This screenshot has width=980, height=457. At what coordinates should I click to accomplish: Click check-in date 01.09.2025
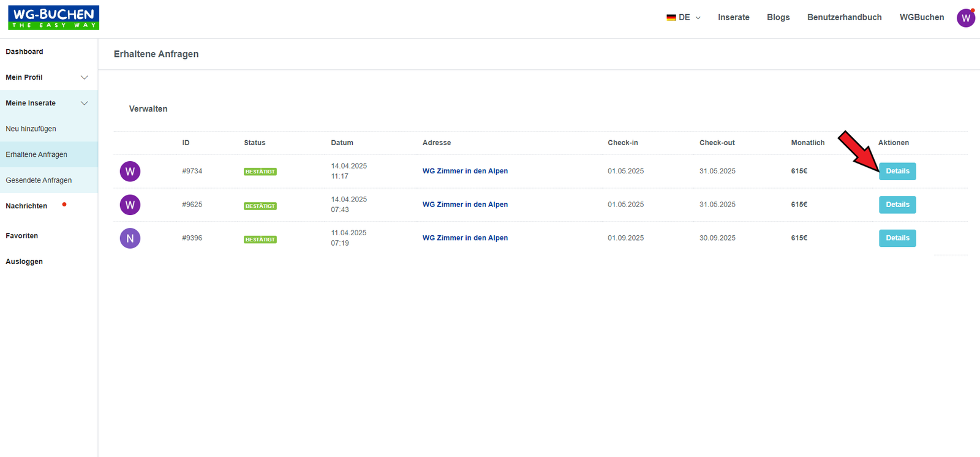pos(626,238)
